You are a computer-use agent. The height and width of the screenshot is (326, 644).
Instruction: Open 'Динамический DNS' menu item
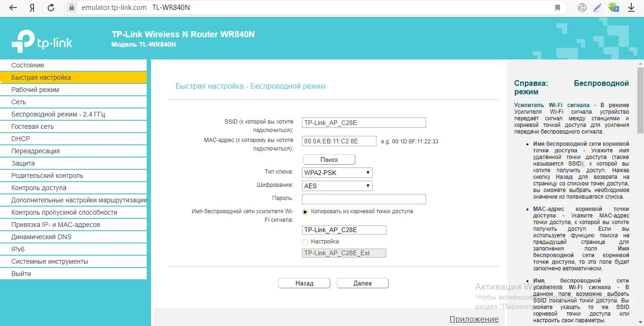coord(73,237)
